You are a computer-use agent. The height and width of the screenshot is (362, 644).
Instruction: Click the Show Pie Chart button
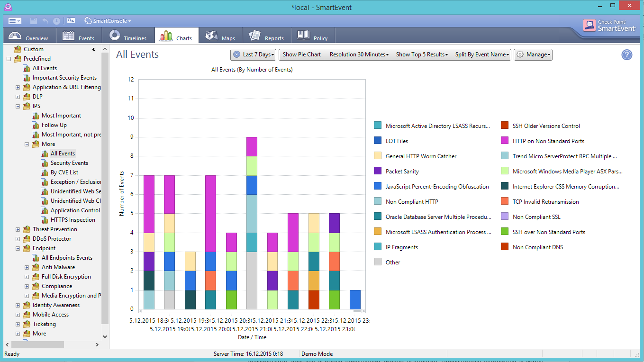(x=301, y=54)
